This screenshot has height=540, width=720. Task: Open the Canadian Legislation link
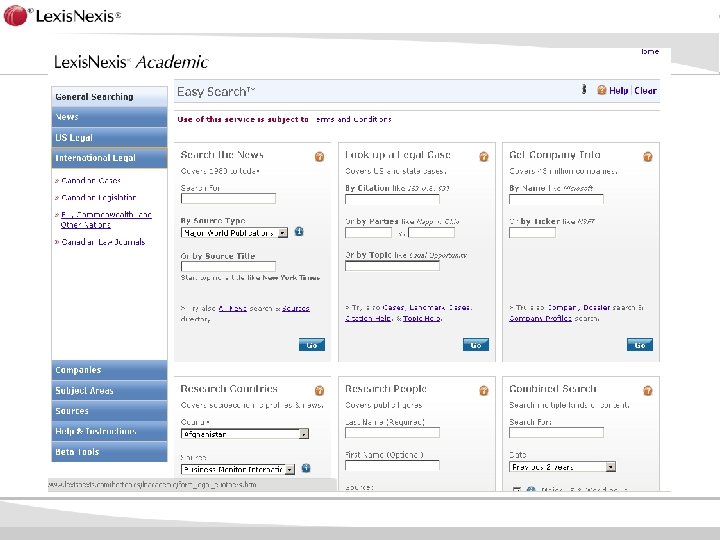point(99,197)
